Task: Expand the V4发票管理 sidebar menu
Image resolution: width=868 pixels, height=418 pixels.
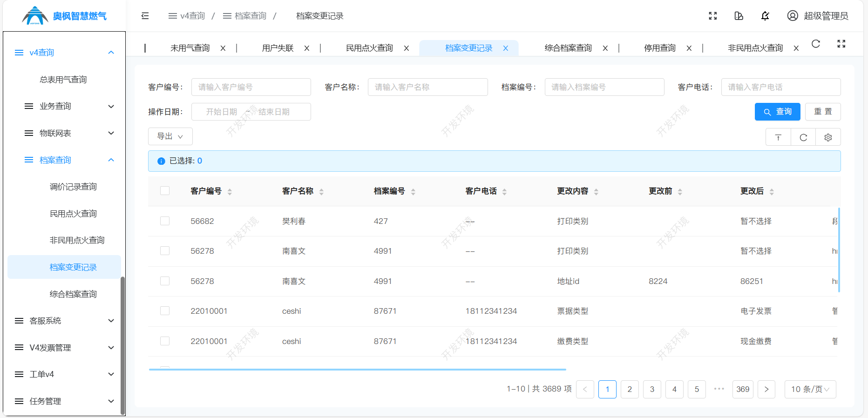Action: pyautogui.click(x=64, y=348)
